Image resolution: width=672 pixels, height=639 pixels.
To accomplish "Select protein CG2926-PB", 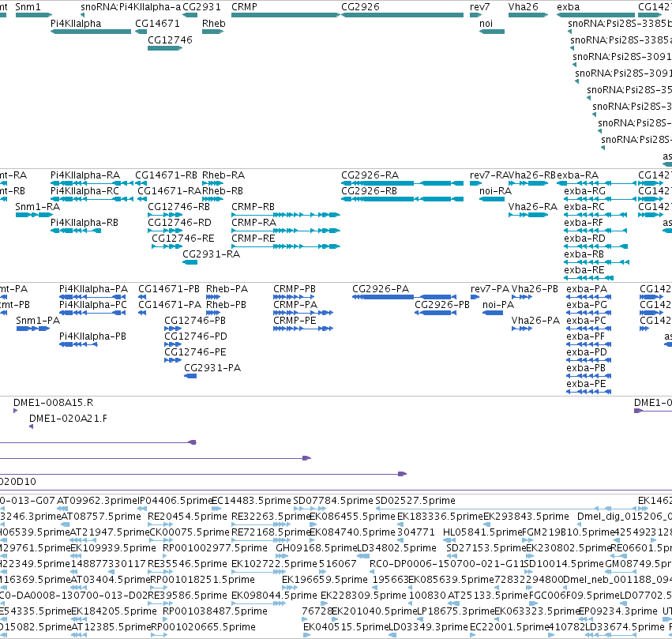I will point(442,305).
